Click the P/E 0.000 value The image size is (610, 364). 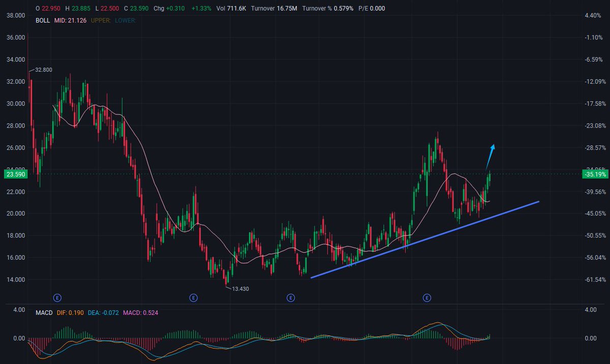tap(373, 9)
